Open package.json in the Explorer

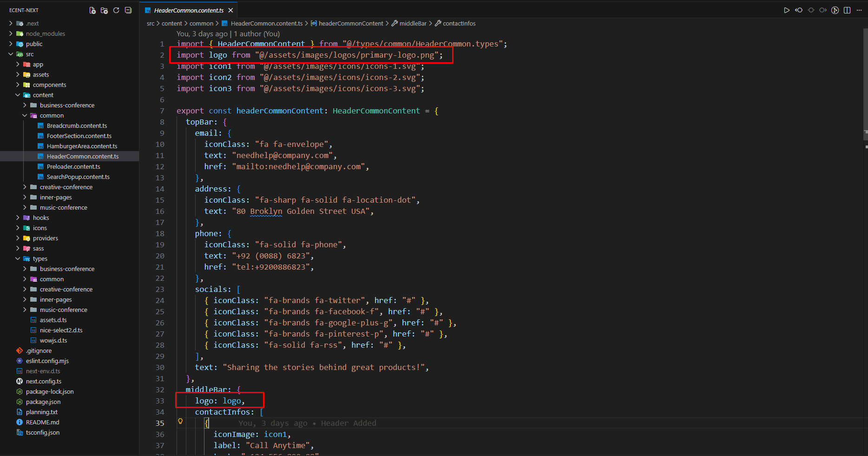[43, 402]
